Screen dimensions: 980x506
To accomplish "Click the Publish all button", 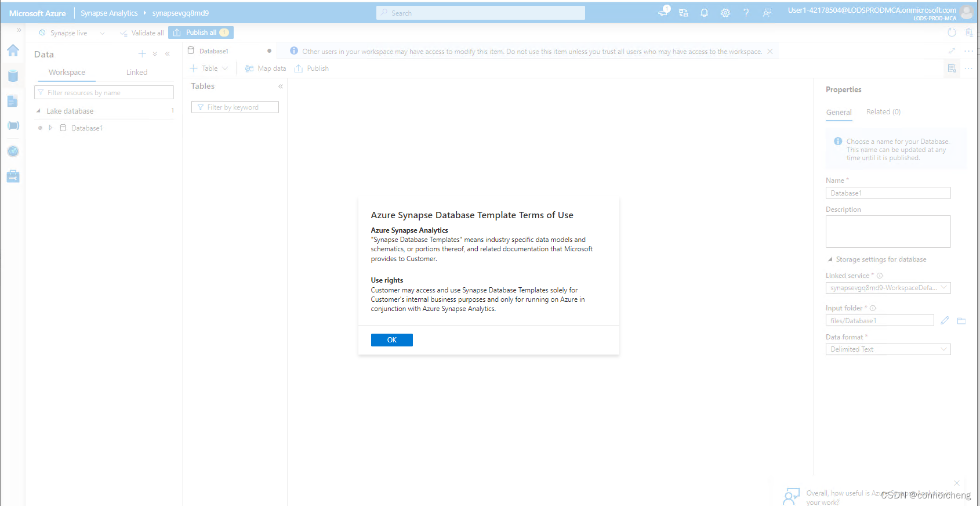I will pos(201,32).
